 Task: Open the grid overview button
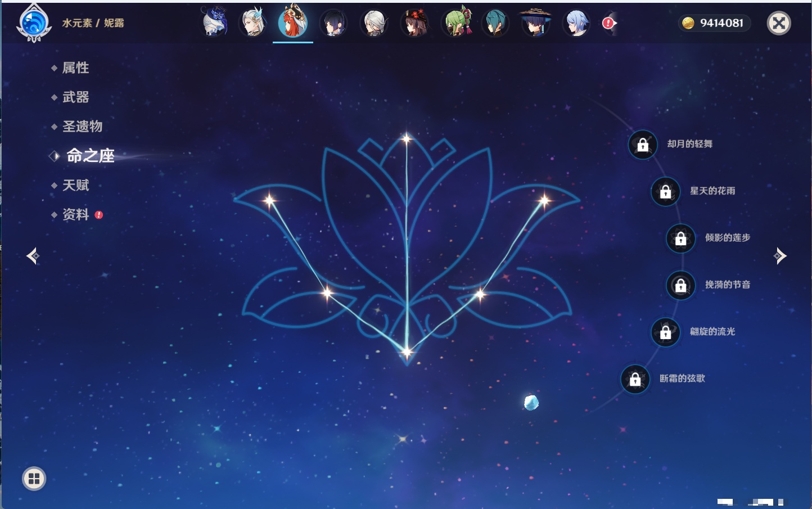click(34, 479)
